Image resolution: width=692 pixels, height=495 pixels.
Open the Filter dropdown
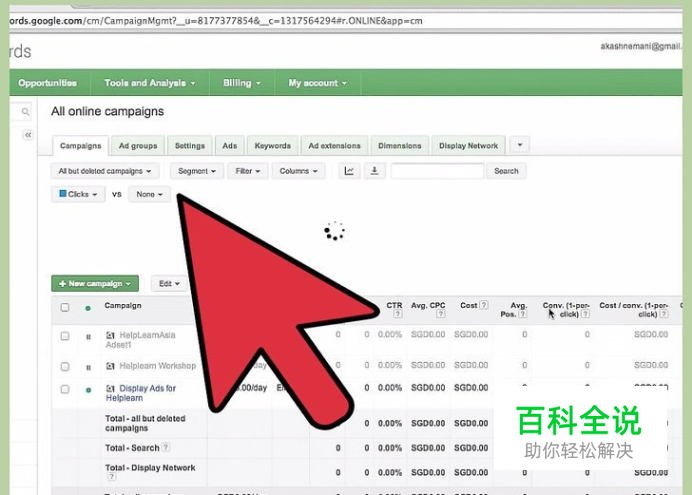[248, 171]
